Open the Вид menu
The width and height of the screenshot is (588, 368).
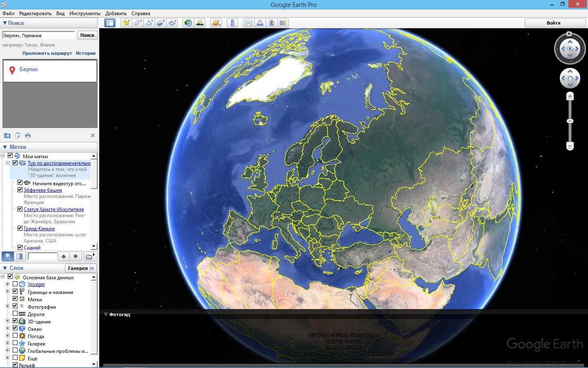(60, 13)
